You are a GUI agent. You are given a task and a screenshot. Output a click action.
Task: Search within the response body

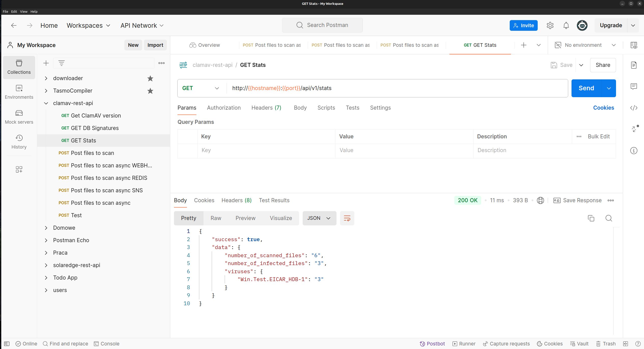tap(609, 218)
